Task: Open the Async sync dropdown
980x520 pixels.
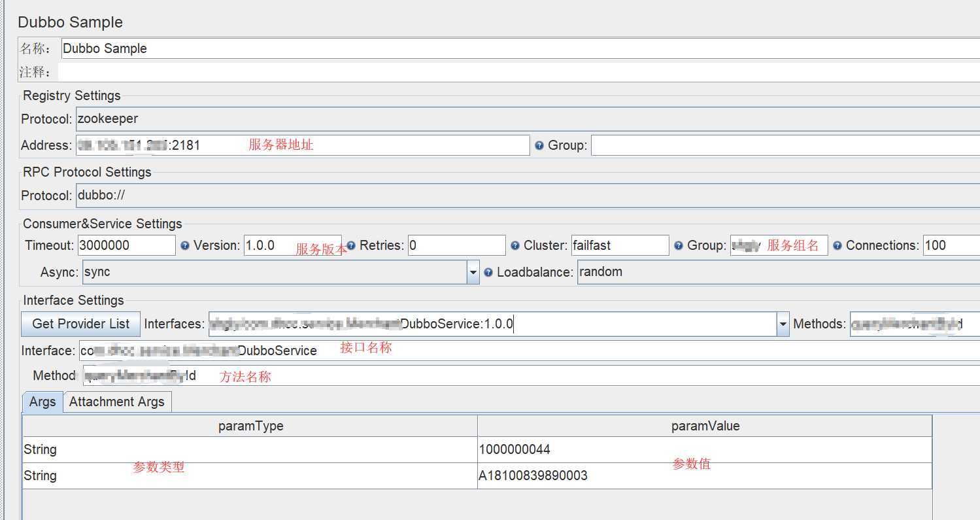Action: coord(473,273)
